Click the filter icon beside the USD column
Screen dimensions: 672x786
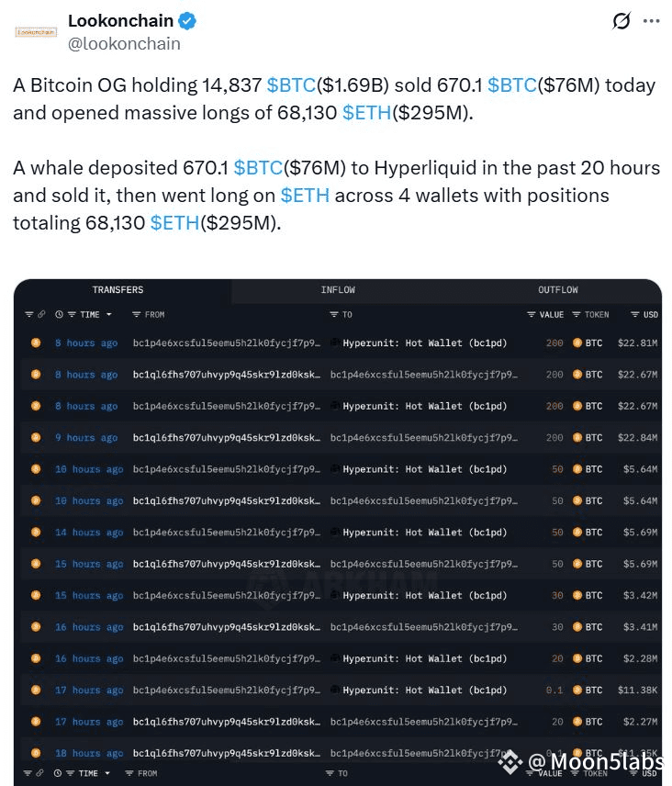(635, 314)
